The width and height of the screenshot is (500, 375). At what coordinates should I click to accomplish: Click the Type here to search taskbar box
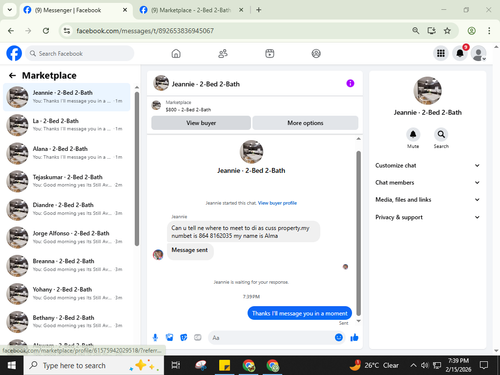pyautogui.click(x=94, y=366)
